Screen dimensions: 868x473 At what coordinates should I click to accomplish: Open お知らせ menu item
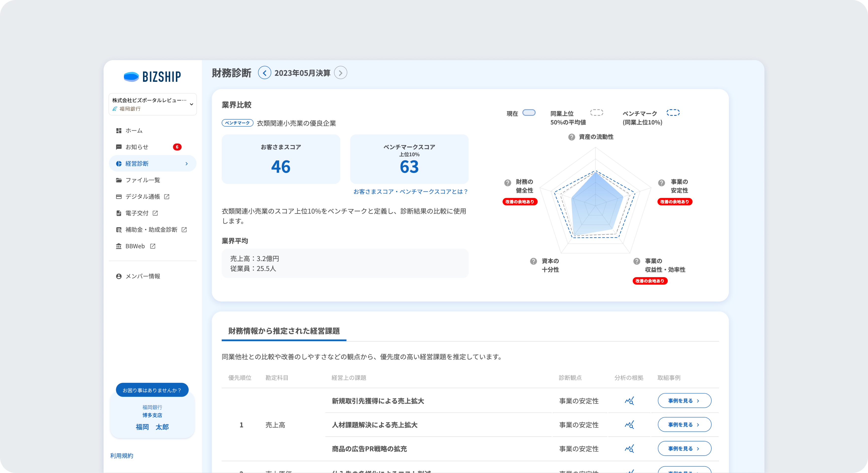tap(153, 147)
